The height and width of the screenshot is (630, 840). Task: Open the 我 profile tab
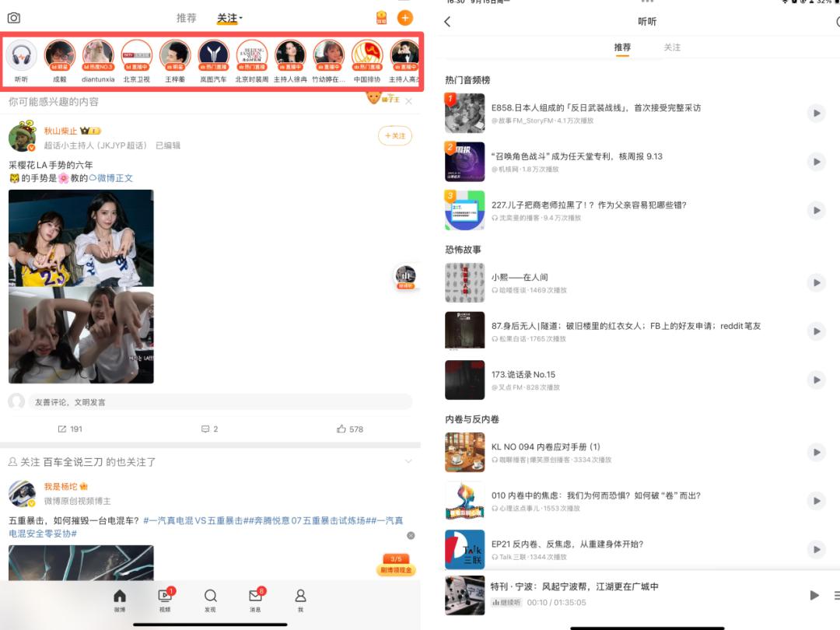[300, 600]
